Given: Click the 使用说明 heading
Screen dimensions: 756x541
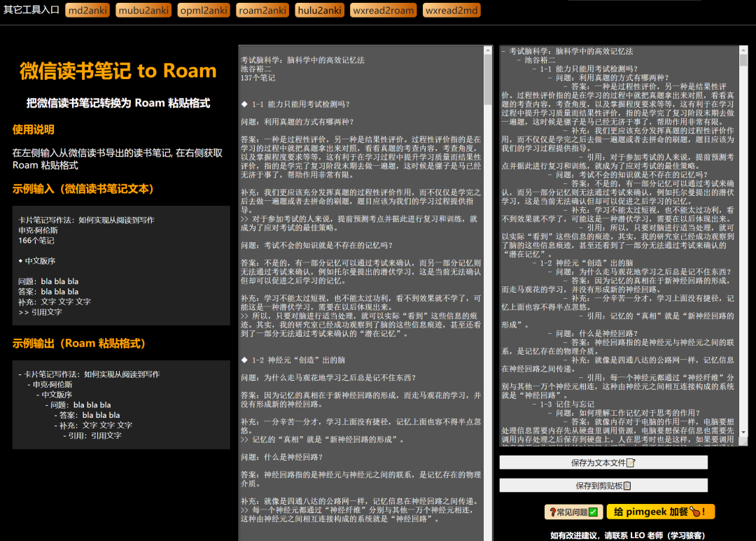Looking at the screenshot, I should (x=34, y=129).
